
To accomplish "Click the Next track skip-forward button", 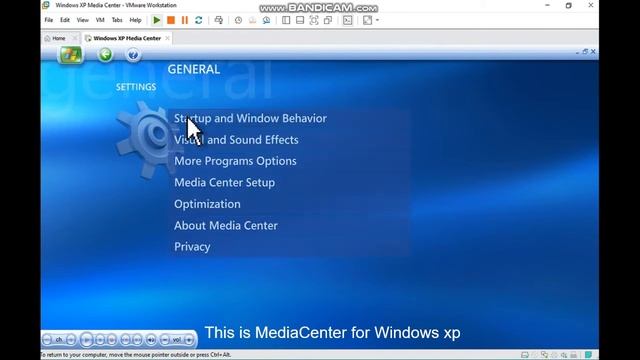I will pos(138,340).
